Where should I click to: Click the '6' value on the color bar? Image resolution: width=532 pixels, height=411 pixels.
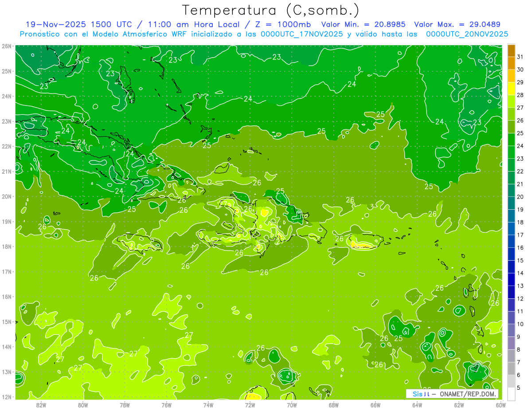click(x=519, y=375)
